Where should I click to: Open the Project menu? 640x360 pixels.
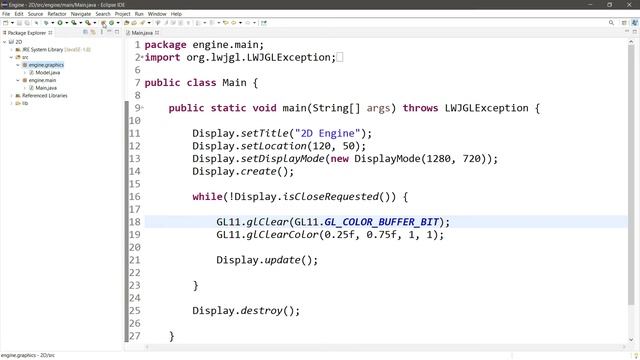122,14
